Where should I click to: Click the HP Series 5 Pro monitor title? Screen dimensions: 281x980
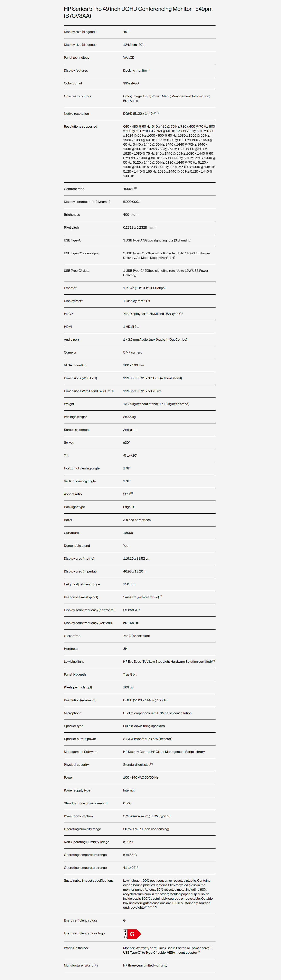[x=138, y=12]
